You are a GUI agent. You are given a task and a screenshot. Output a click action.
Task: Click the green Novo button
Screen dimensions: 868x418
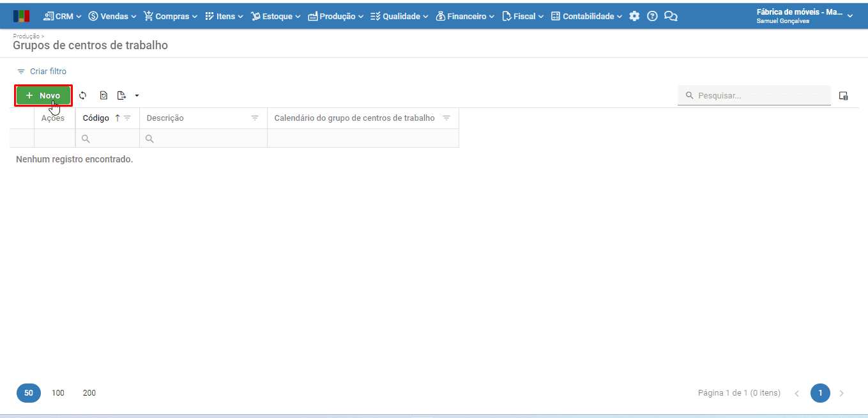tap(43, 96)
